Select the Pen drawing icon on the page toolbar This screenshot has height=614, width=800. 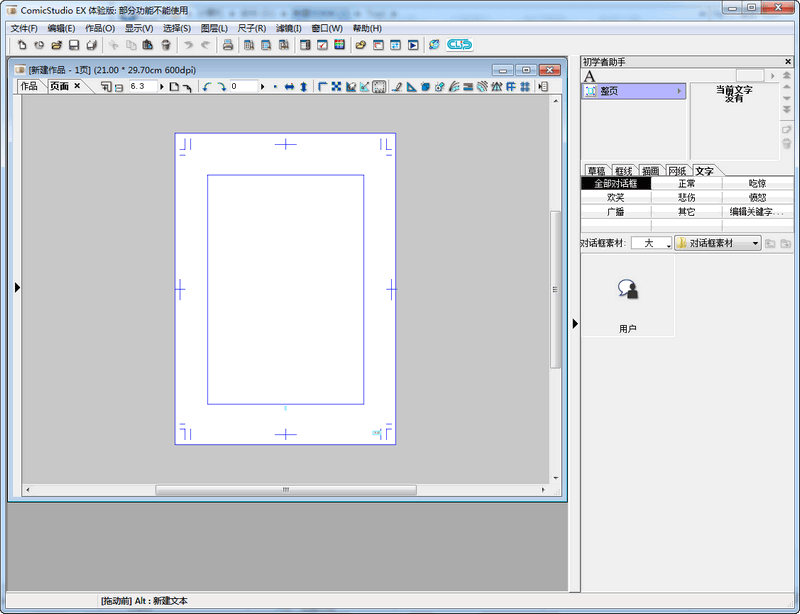click(x=395, y=86)
